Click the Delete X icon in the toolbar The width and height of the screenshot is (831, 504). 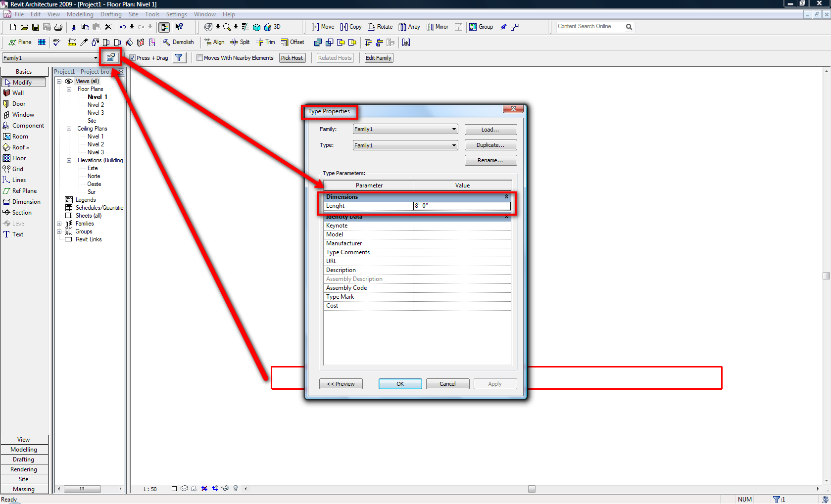pos(108,27)
